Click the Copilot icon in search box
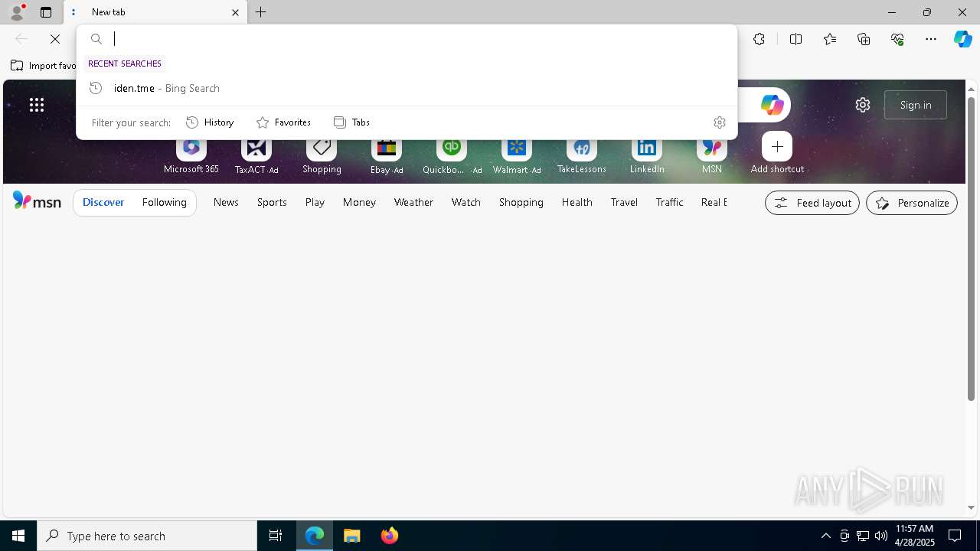 pos(772,105)
